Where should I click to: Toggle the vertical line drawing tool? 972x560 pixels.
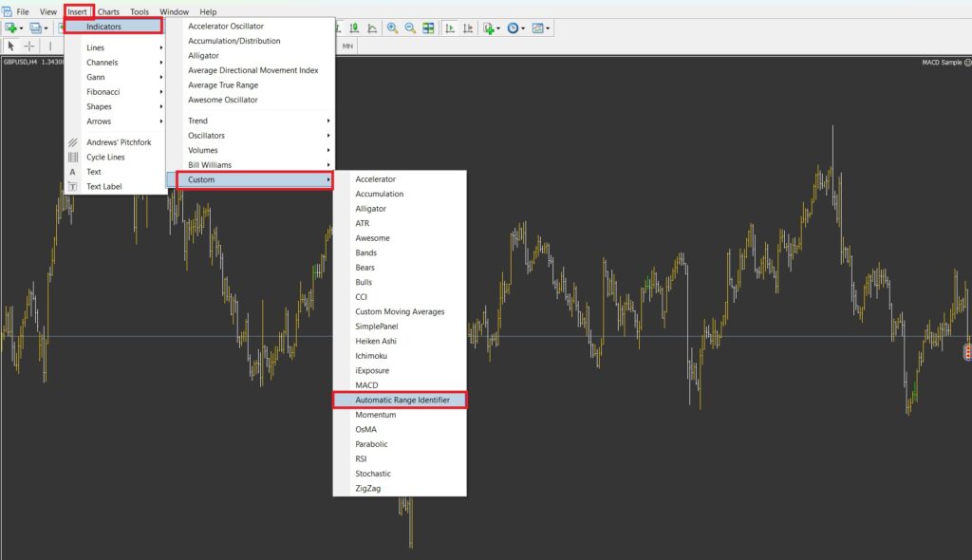click(x=50, y=46)
